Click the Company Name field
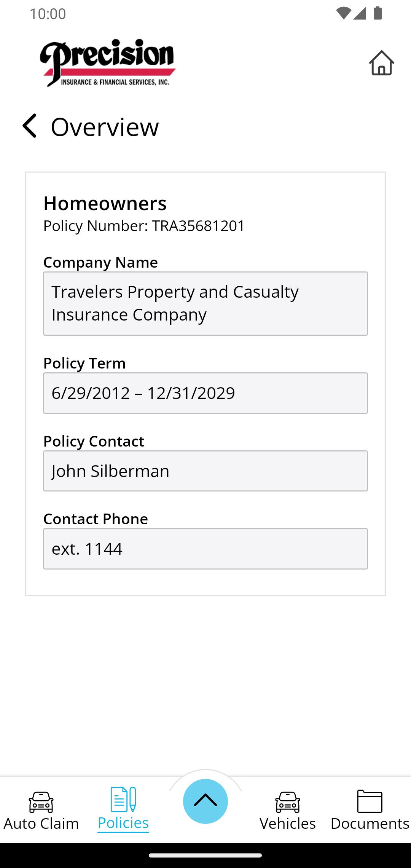 pos(205,303)
